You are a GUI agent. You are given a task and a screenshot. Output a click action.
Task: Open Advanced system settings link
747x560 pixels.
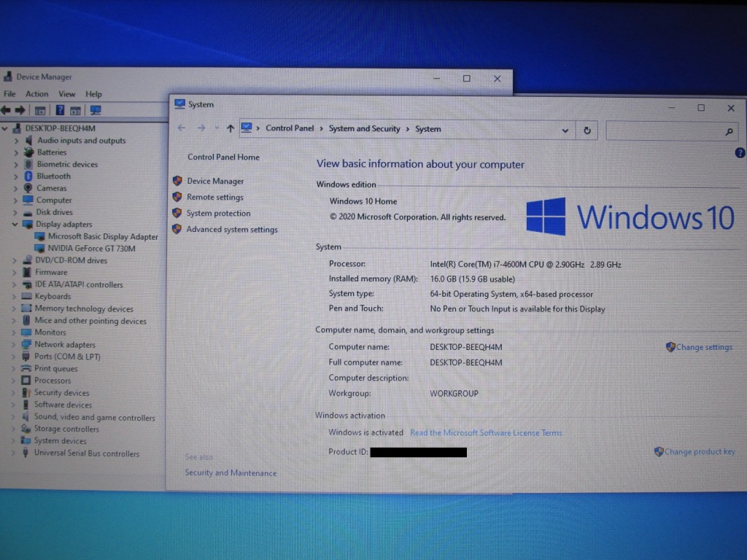[x=231, y=229]
